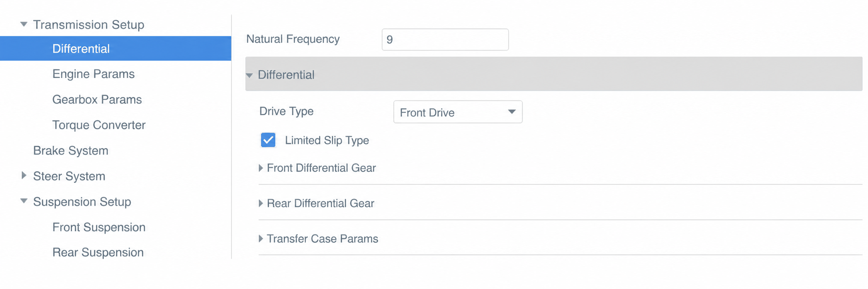Collapse the Suspension Setup tree arrow

tap(24, 201)
